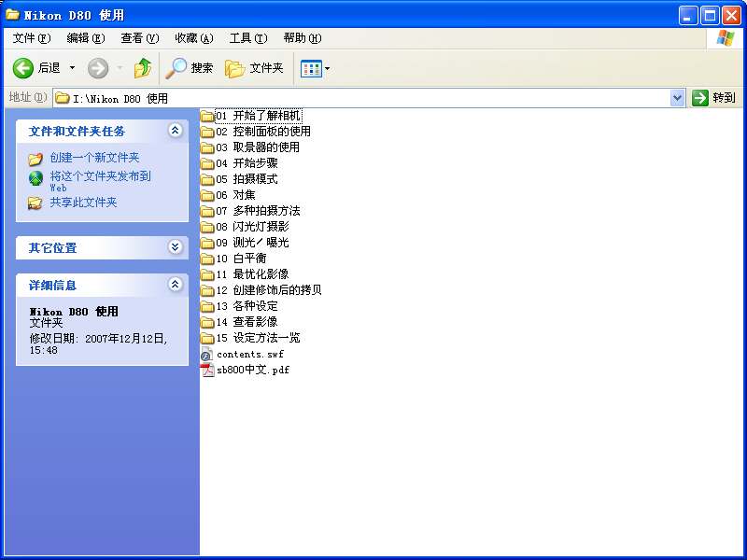Click the publish to Web globe icon
This screenshot has height=560, width=747.
click(35, 178)
